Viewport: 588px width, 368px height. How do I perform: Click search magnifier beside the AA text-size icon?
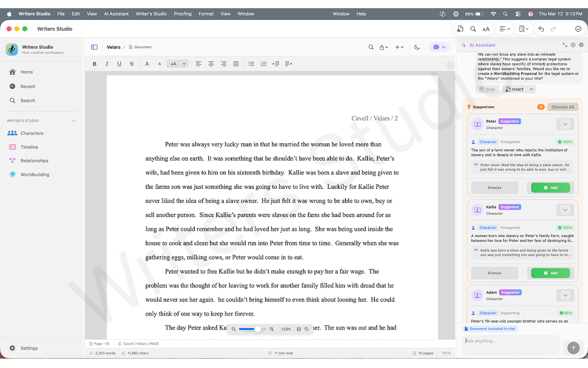(473, 29)
